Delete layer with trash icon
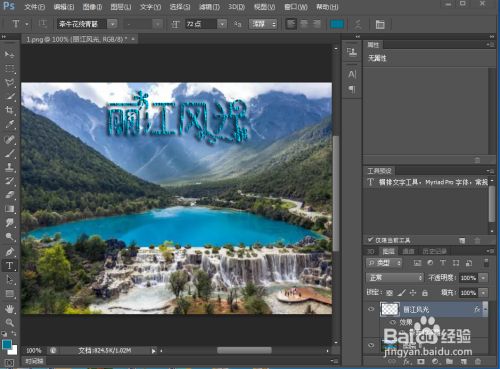This screenshot has height=369, width=500. (x=478, y=361)
